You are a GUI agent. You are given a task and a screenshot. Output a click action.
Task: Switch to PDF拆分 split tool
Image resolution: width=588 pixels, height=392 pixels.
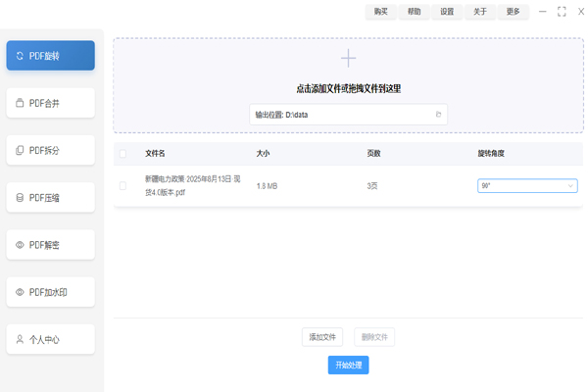pos(51,150)
